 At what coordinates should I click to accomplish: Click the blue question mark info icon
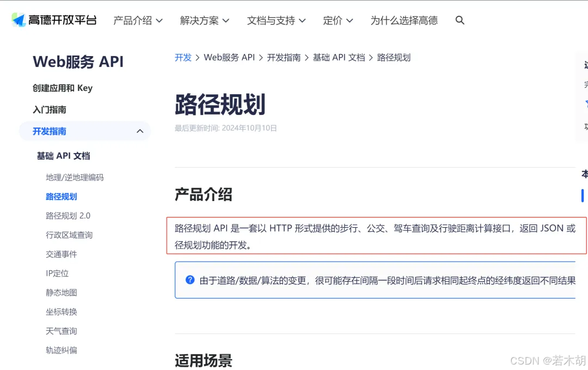point(190,280)
